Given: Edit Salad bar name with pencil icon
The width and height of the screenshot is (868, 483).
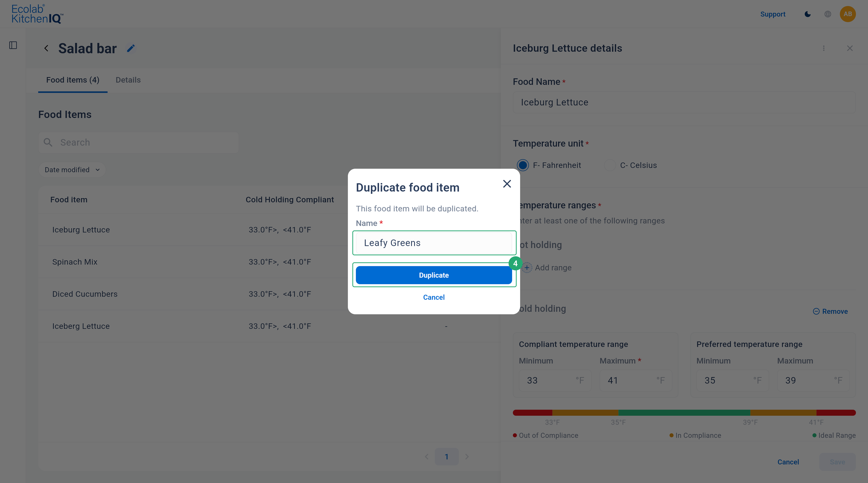Looking at the screenshot, I should (x=131, y=48).
